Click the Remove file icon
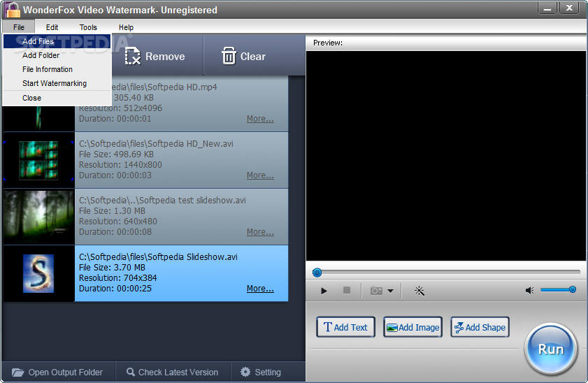This screenshot has height=383, width=588. coord(133,56)
